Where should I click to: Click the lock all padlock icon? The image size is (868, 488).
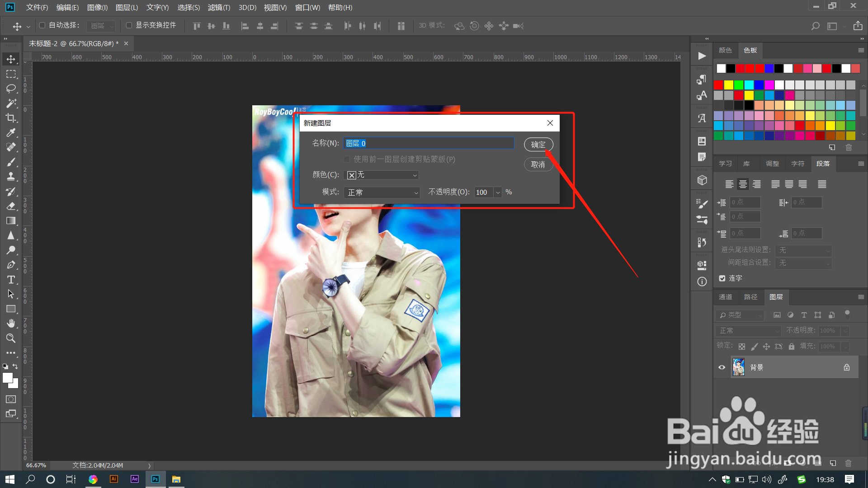pos(792,347)
